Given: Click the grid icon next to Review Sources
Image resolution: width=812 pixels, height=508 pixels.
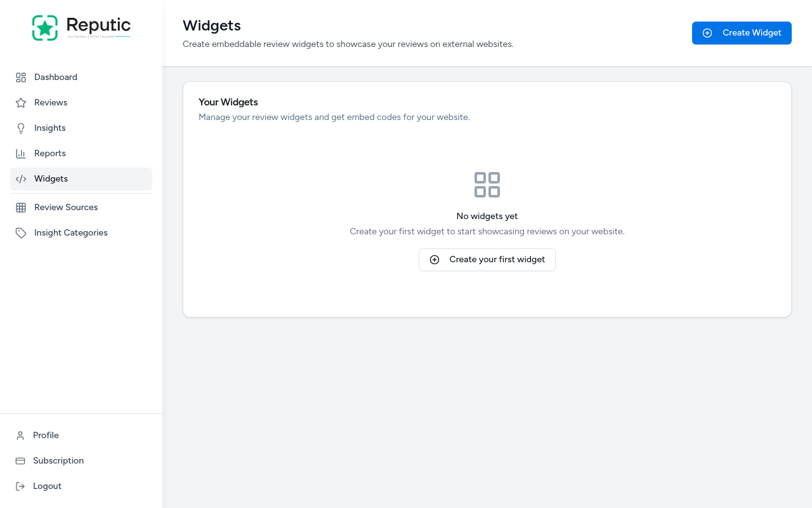Looking at the screenshot, I should click(x=20, y=207).
